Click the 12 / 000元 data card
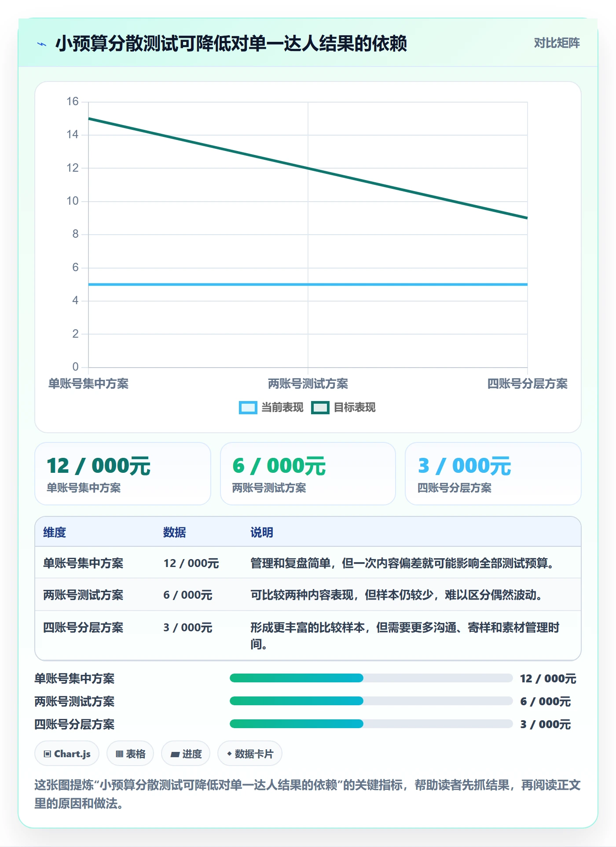Viewport: 616px width, 847px height. coord(123,474)
